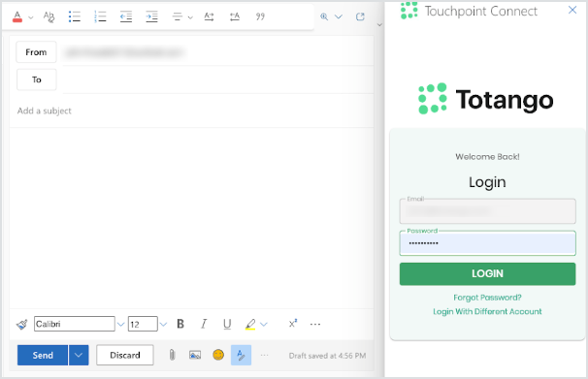Toggle underline formatting
Image resolution: width=588 pixels, height=379 pixels.
[x=227, y=324]
